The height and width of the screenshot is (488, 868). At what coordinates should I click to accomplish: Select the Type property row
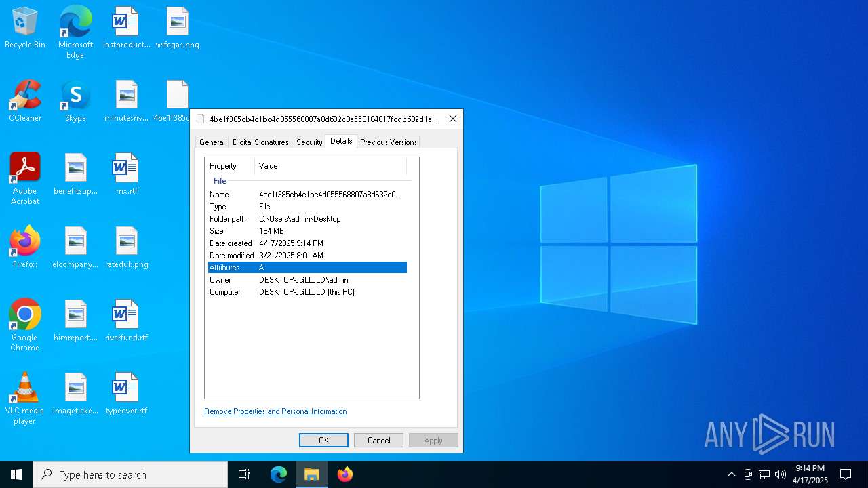point(307,207)
